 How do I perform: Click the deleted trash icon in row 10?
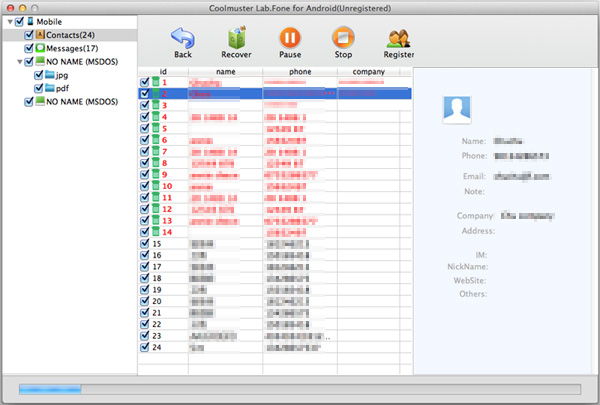pos(156,185)
